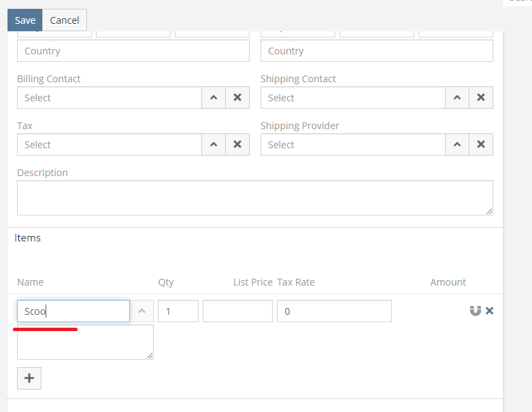This screenshot has width=532, height=412.
Task: Expand the Shipping Provider selector arrow
Action: [457, 144]
